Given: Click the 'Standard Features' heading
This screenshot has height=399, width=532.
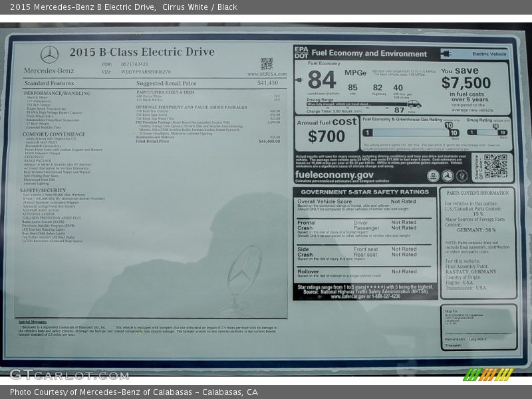Looking at the screenshot, I should [x=49, y=83].
